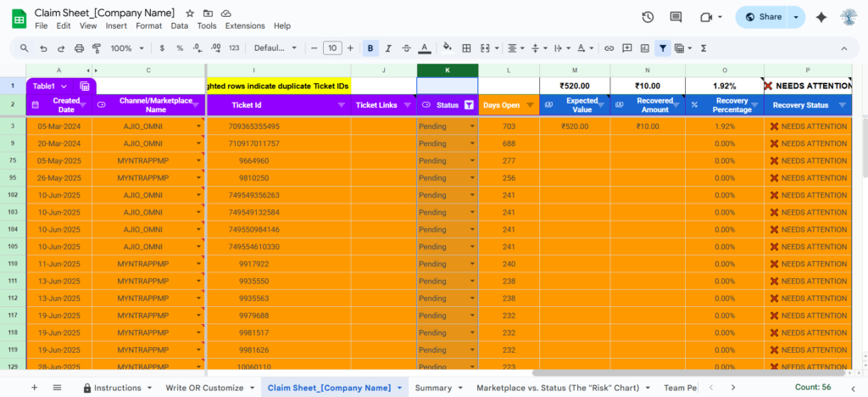
Task: Open the Extensions menu
Action: click(245, 26)
